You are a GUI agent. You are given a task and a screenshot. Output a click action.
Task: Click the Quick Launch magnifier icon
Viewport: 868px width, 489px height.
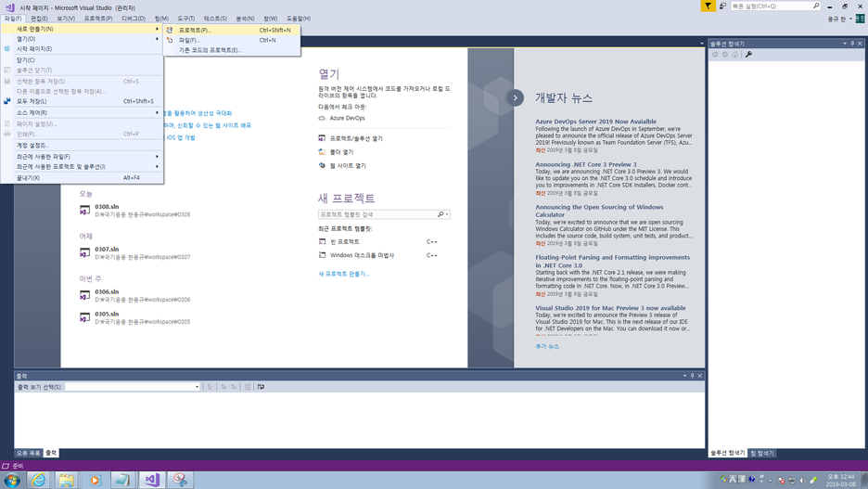[x=816, y=6]
